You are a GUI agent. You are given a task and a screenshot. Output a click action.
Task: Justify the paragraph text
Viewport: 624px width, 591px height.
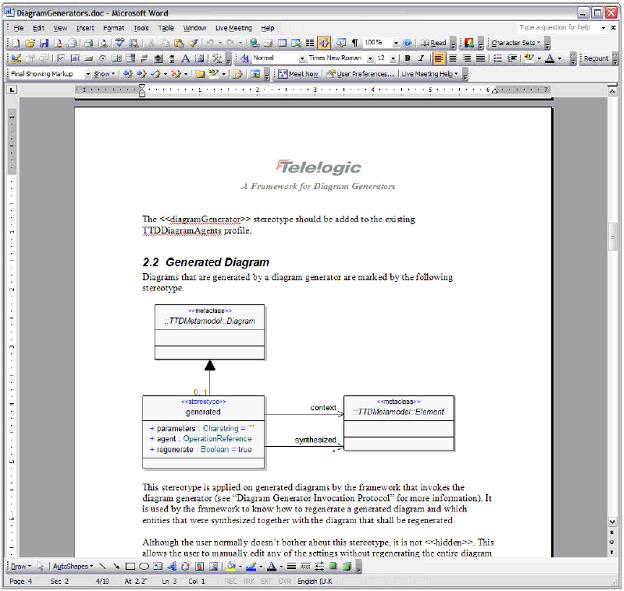(x=481, y=59)
